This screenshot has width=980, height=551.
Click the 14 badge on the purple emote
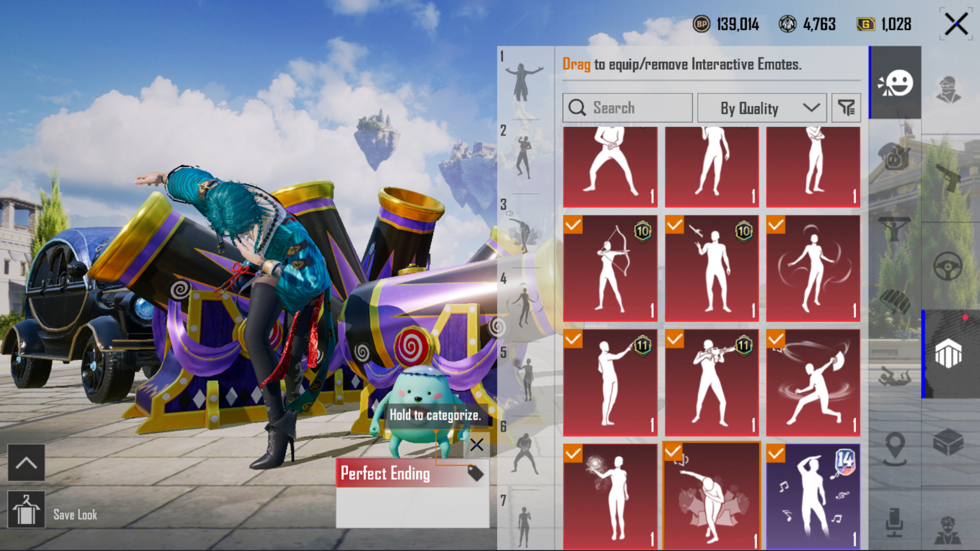click(x=845, y=461)
